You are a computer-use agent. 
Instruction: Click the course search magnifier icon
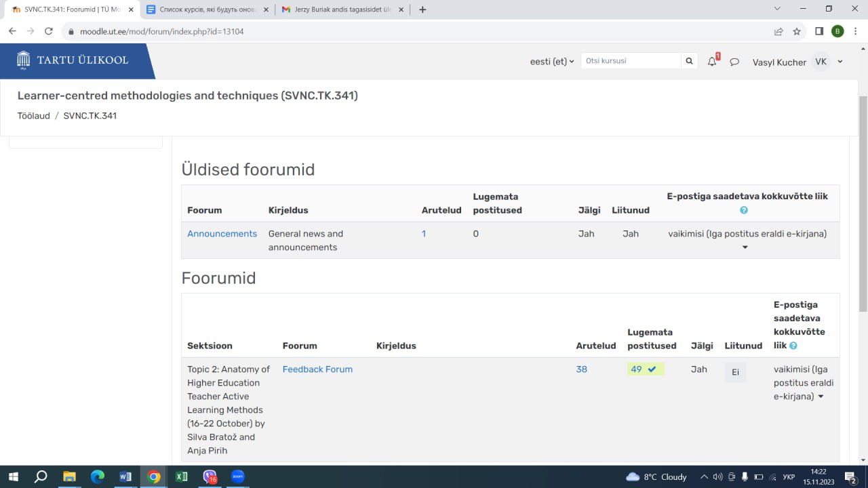coord(689,61)
